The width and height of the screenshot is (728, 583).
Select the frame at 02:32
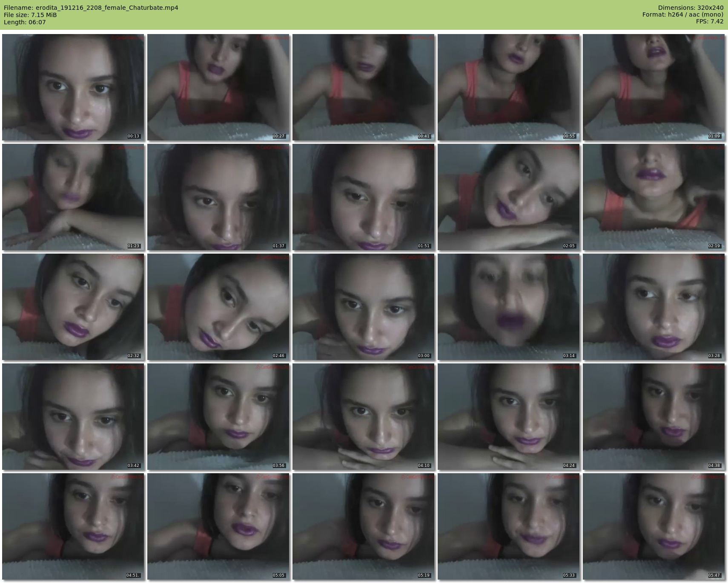coord(73,307)
